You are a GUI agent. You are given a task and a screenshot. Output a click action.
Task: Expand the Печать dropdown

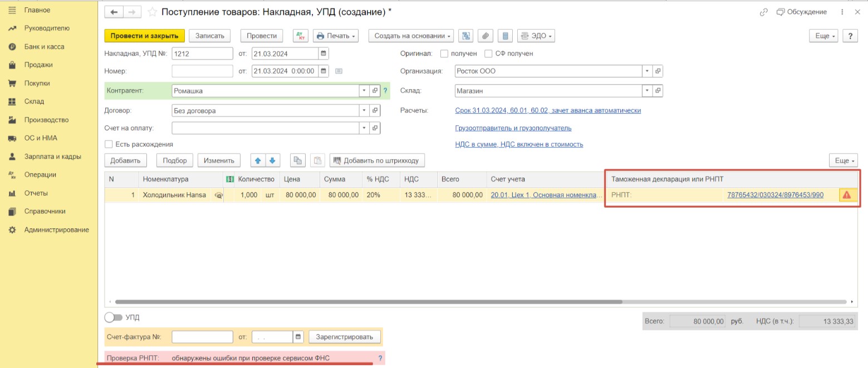point(336,36)
